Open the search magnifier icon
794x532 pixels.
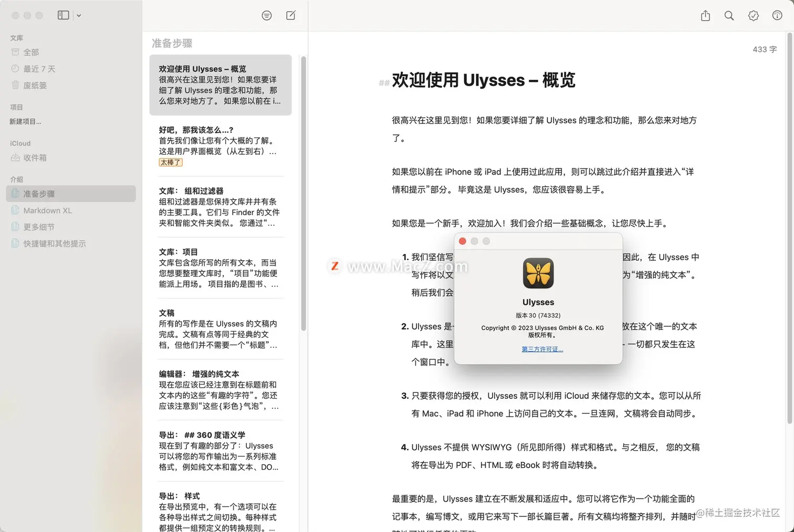pos(729,16)
